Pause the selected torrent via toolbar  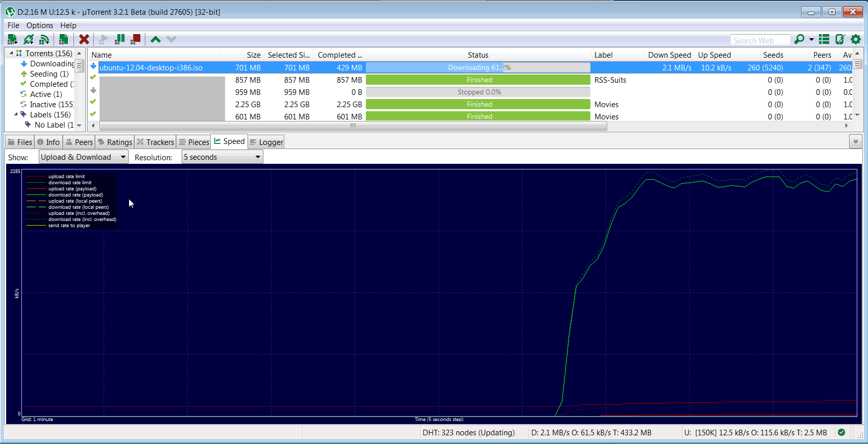(120, 39)
